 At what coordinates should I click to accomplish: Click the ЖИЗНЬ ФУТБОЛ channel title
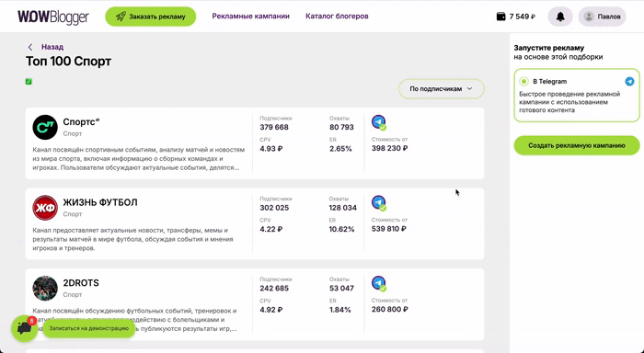100,202
